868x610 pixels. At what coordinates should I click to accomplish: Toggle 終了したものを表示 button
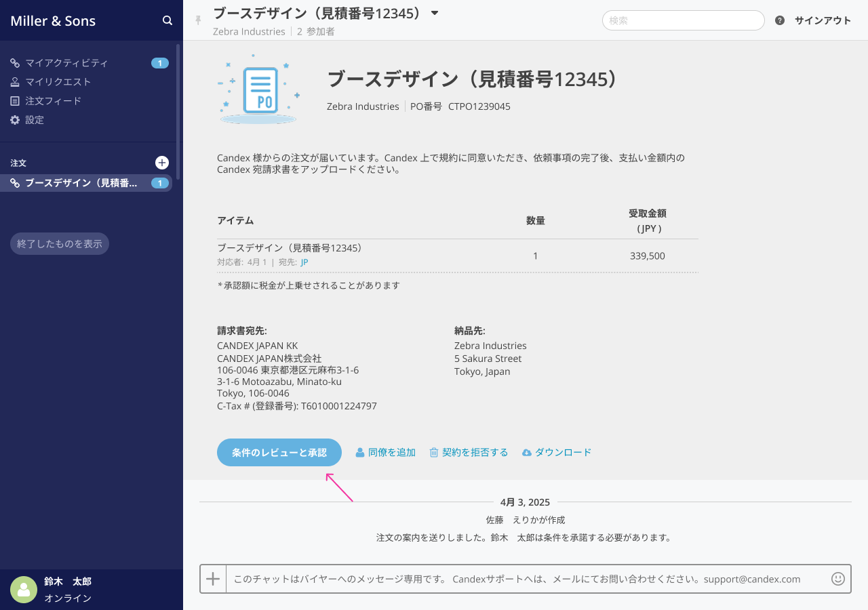60,244
